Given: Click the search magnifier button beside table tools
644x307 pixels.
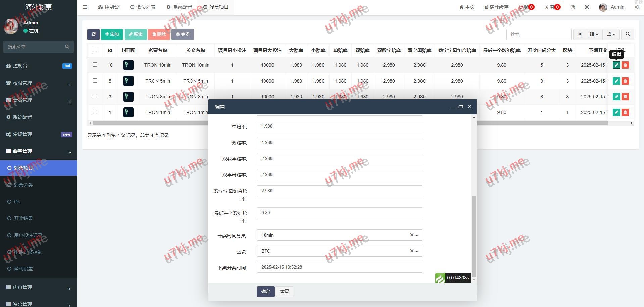Looking at the screenshot, I should pyautogui.click(x=628, y=34).
